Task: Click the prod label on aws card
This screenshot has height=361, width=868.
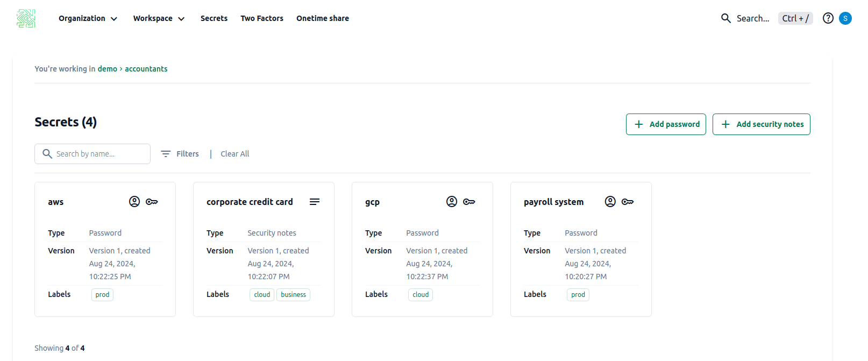Action: tap(102, 295)
